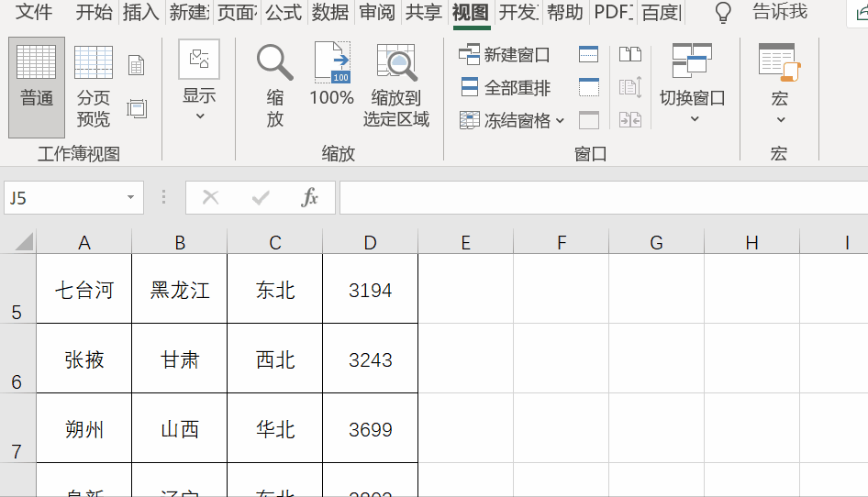Select column D header

pyautogui.click(x=371, y=242)
